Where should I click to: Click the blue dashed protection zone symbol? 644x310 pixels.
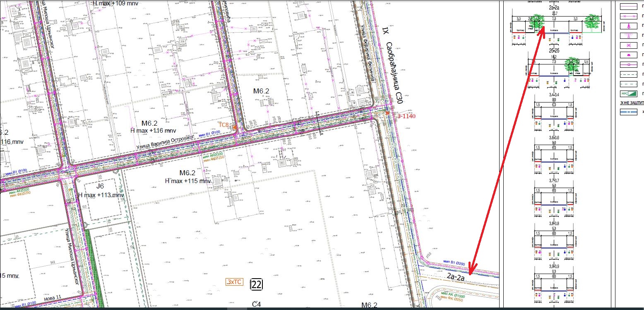pyautogui.click(x=628, y=111)
